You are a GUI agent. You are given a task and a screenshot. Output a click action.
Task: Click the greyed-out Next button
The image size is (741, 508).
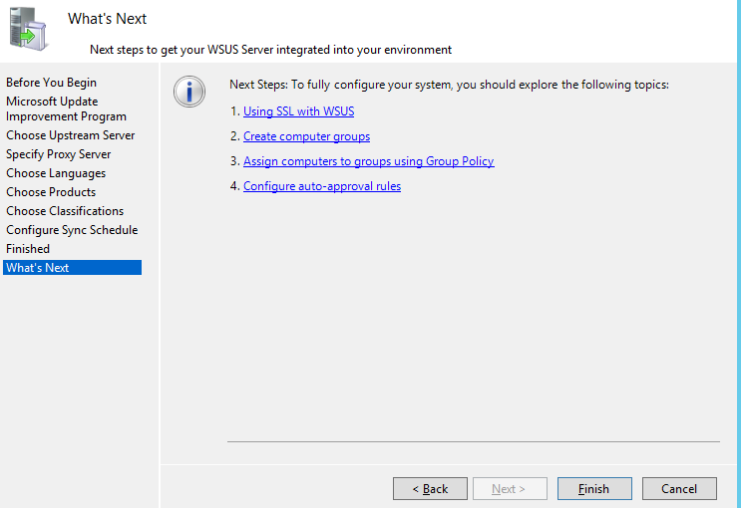(x=509, y=489)
